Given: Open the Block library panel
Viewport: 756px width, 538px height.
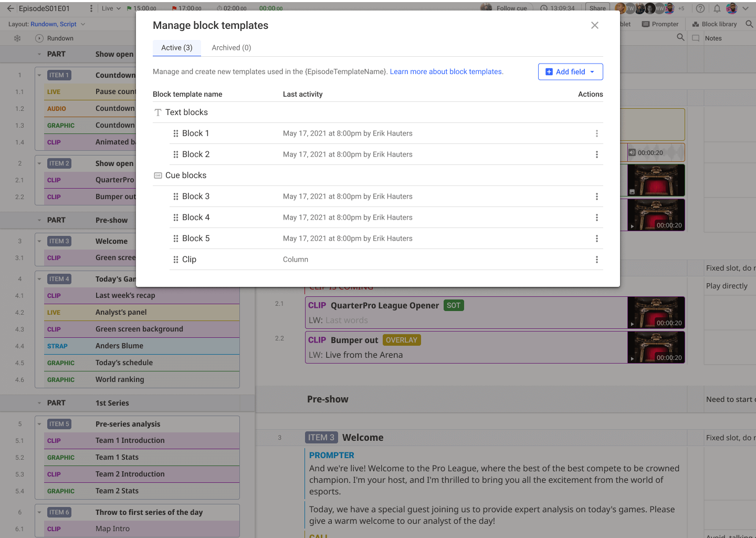Looking at the screenshot, I should tap(715, 24).
